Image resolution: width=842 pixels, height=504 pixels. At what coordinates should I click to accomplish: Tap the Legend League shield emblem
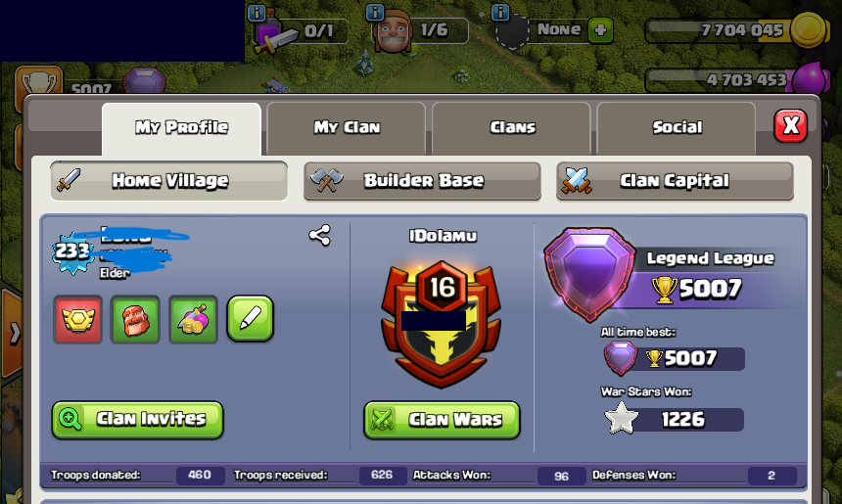589,274
